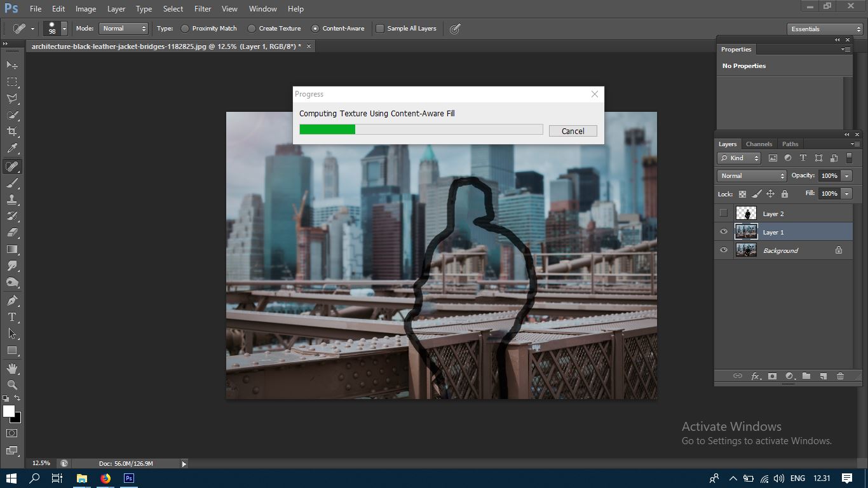Choose the Proximity Match radio option
Image resolution: width=868 pixels, height=488 pixels.
coord(185,29)
